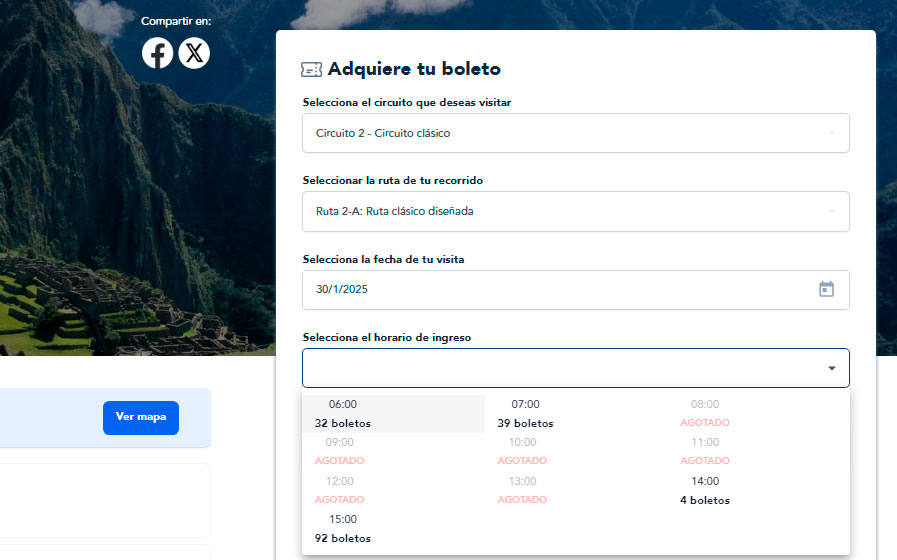Screen dimensions: 897x560
Task: Pick the 14:00 slot with 4 tickets
Action: pos(704,490)
